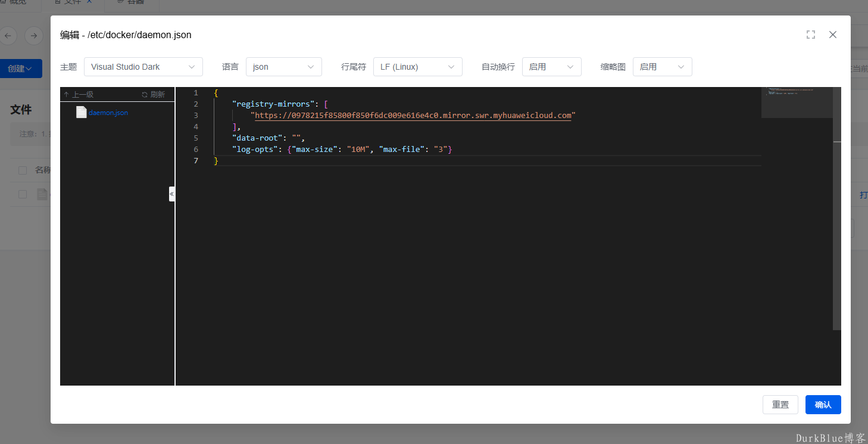Click the "max-file" key in line 6
Viewport: 868px width, 444px height.
(401, 150)
